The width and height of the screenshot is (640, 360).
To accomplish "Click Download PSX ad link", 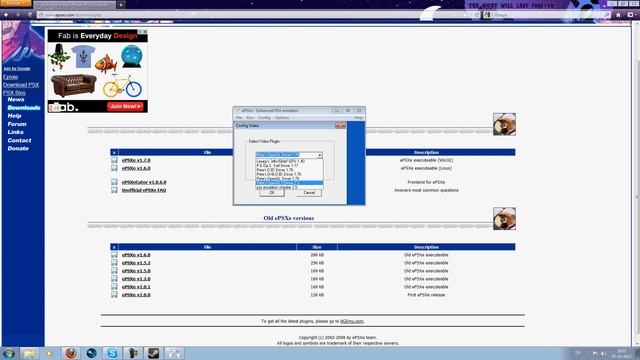I will (x=21, y=85).
